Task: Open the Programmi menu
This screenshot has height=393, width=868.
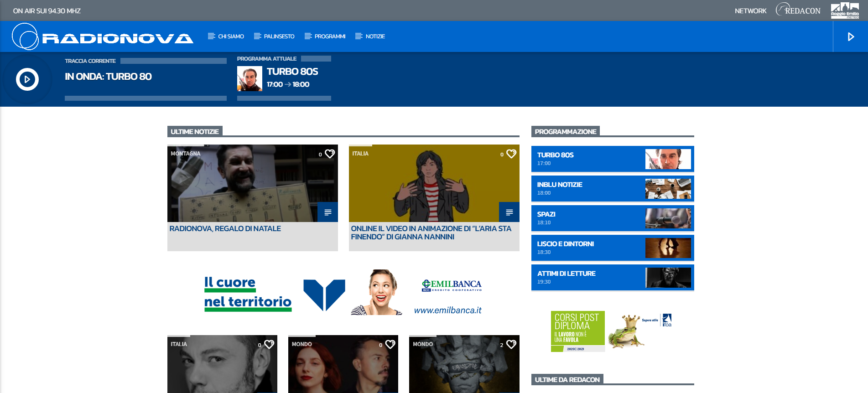Action: (325, 36)
